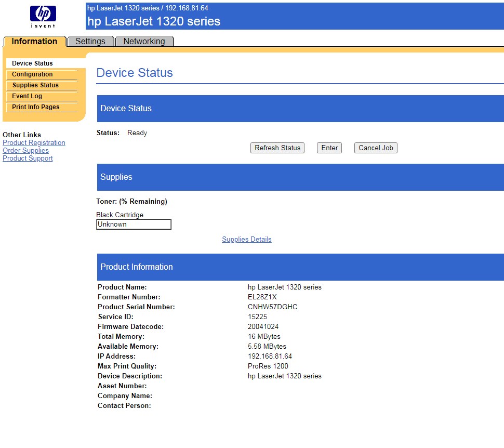Switch to the Settings tab
Image resolution: width=504 pixels, height=448 pixels.
click(x=90, y=41)
